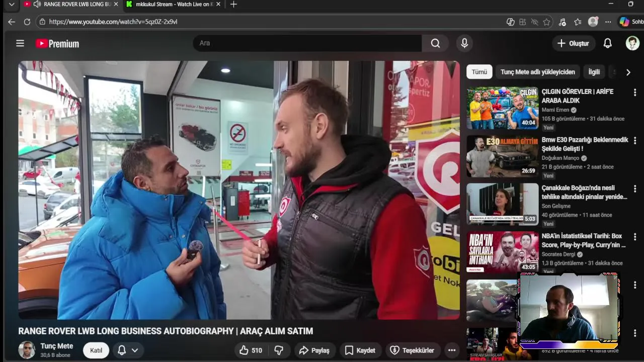Select the Tümü filter chip
The height and width of the screenshot is (362, 644).
pos(479,72)
